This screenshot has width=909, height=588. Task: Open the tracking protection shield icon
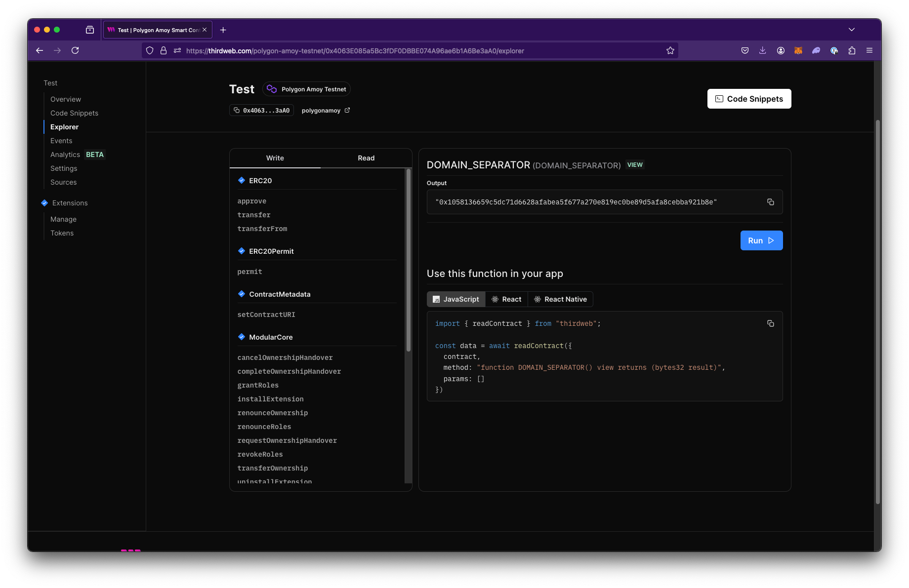pos(150,50)
